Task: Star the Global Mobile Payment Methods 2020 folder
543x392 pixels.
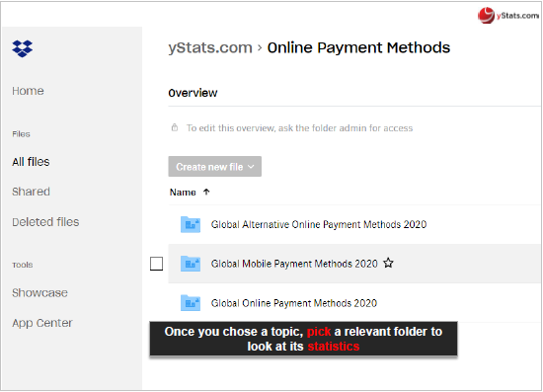Action: 389,264
